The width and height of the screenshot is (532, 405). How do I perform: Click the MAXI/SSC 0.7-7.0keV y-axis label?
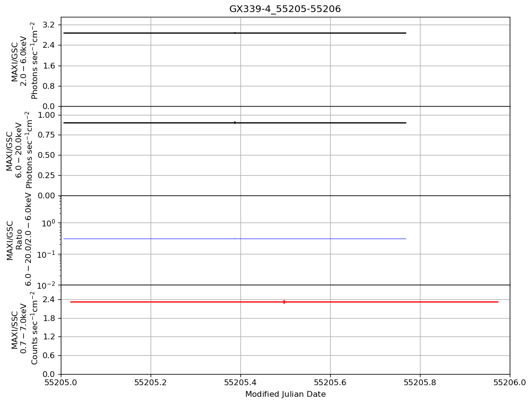click(24, 328)
